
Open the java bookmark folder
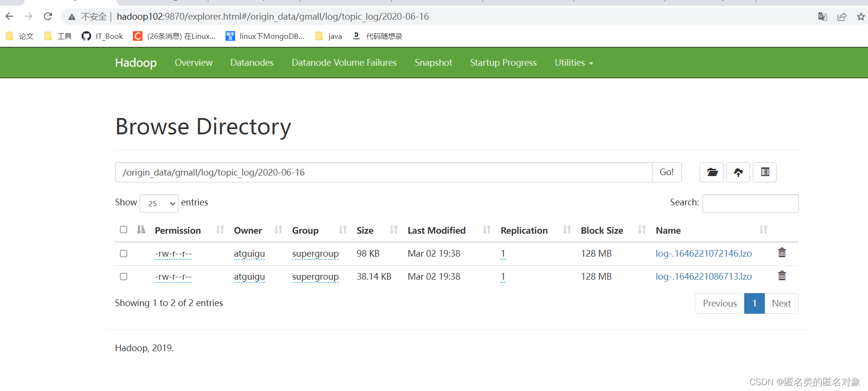[329, 36]
